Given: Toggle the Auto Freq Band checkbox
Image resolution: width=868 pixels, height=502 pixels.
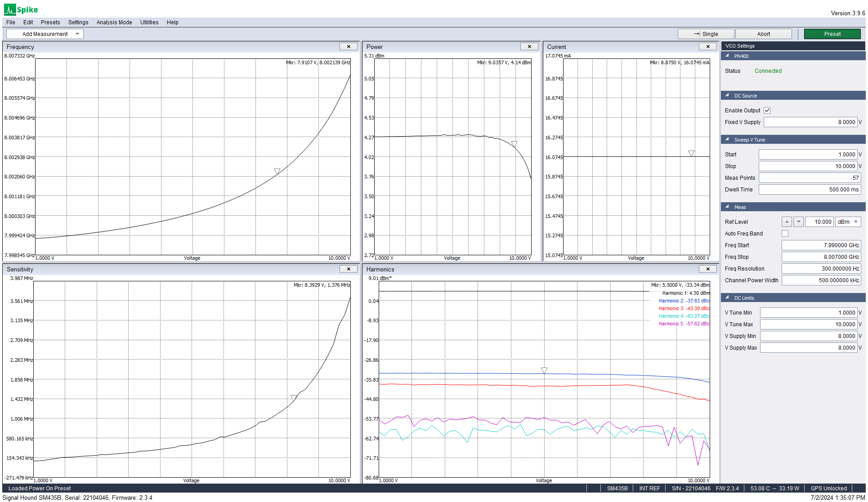Looking at the screenshot, I should click(x=785, y=234).
